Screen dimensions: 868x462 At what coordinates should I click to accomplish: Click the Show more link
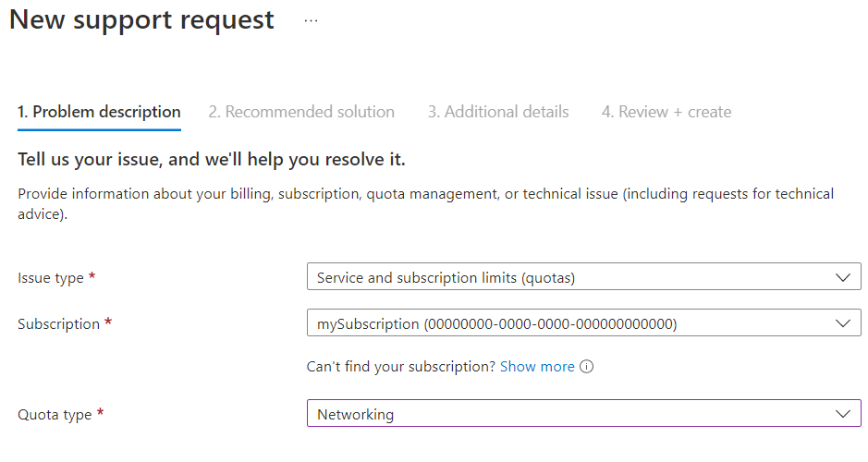[x=537, y=367]
